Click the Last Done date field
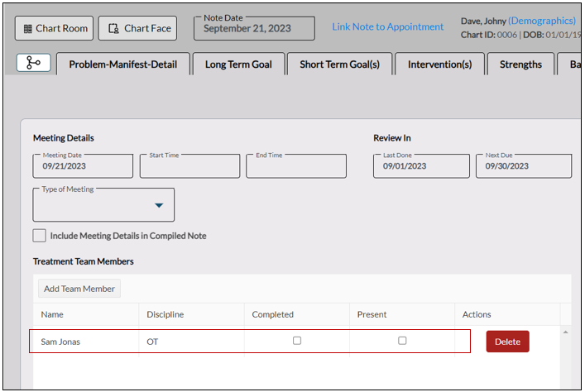Screen dimensions: 585x392 (x=421, y=166)
